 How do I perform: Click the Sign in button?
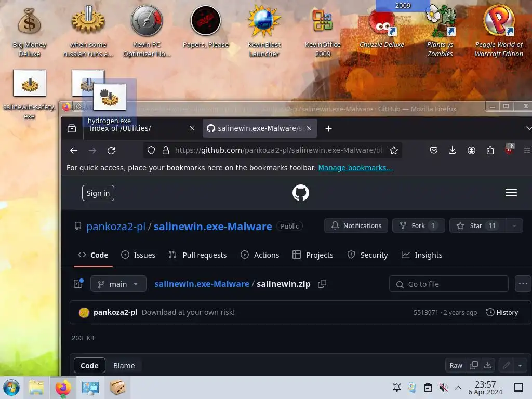[98, 193]
